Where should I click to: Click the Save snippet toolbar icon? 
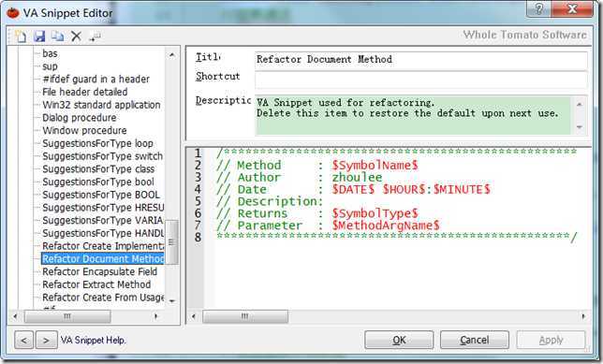point(39,36)
